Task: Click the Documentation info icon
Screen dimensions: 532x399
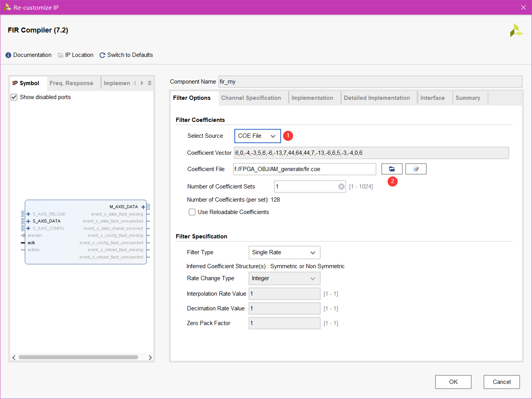Action: tap(9, 55)
